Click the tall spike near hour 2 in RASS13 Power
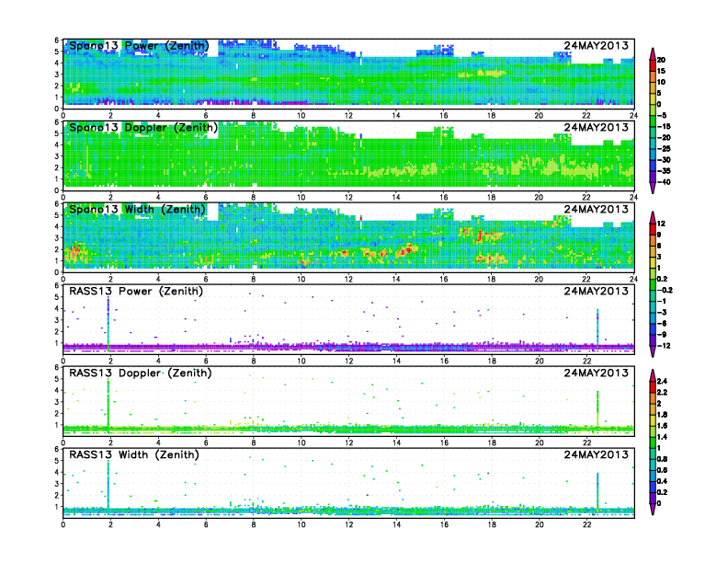This screenshot has width=728, height=563. (108, 324)
